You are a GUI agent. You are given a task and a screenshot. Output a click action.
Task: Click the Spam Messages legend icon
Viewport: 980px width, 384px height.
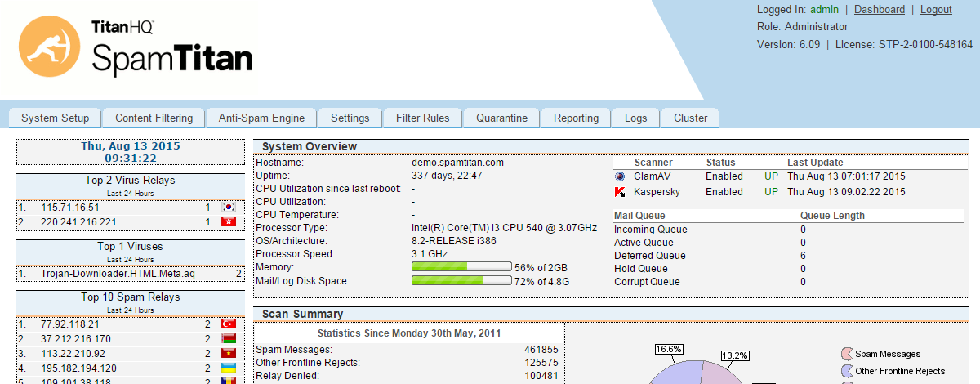(846, 354)
